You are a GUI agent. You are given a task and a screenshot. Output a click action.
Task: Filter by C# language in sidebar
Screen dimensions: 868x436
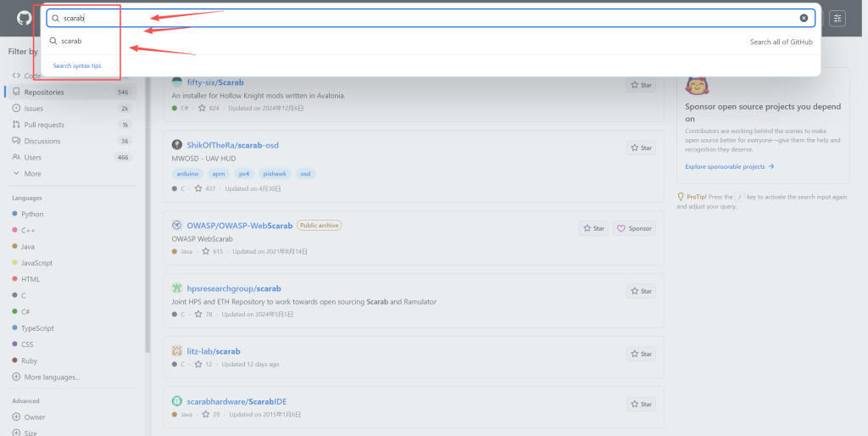21,312
